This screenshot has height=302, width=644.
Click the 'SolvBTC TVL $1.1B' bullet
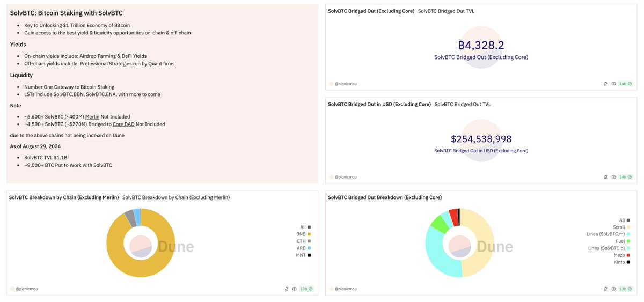tap(47, 157)
